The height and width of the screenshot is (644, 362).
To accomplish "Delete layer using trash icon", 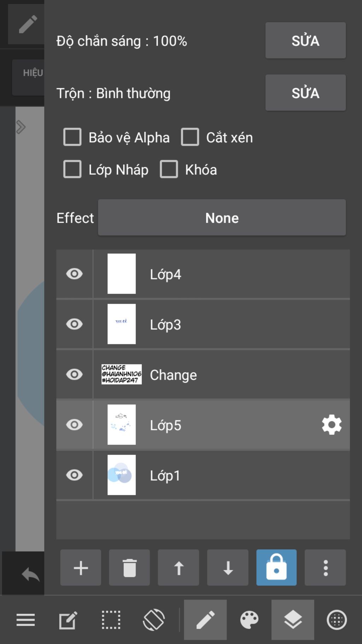I will point(129,568).
